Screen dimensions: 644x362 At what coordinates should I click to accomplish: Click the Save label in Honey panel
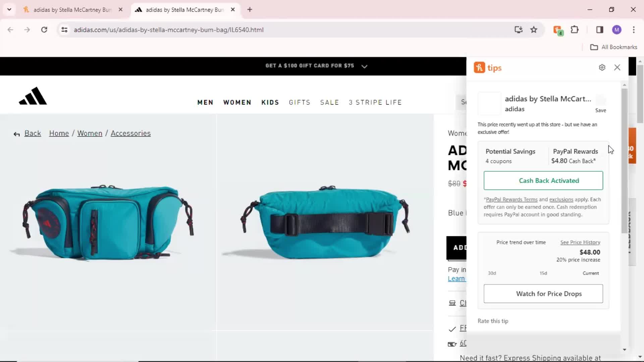601,110
